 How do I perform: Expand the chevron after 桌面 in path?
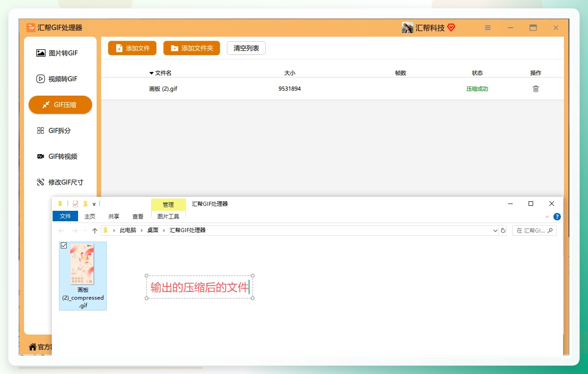[x=164, y=230]
